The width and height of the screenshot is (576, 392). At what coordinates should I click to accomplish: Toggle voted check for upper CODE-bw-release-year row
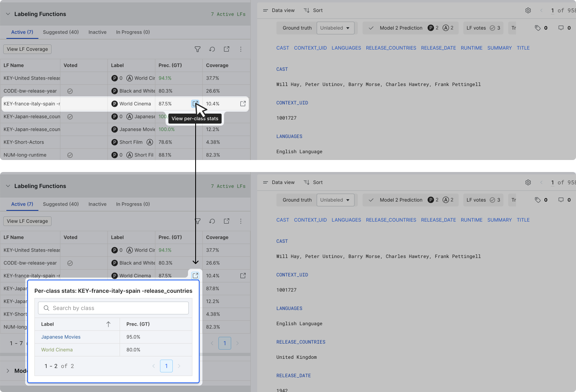tap(70, 91)
